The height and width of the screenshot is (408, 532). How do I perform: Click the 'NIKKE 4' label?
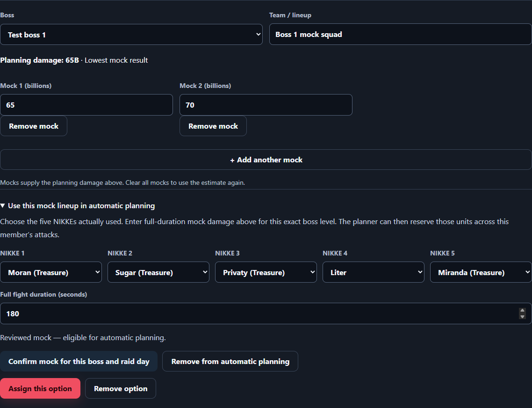(335, 253)
